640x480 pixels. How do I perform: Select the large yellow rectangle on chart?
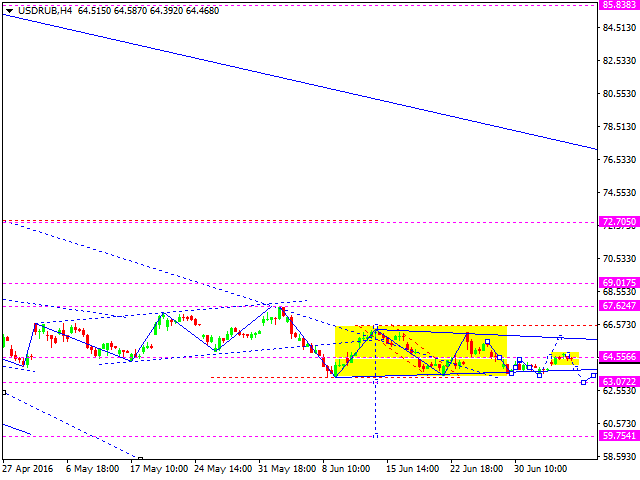point(421,351)
